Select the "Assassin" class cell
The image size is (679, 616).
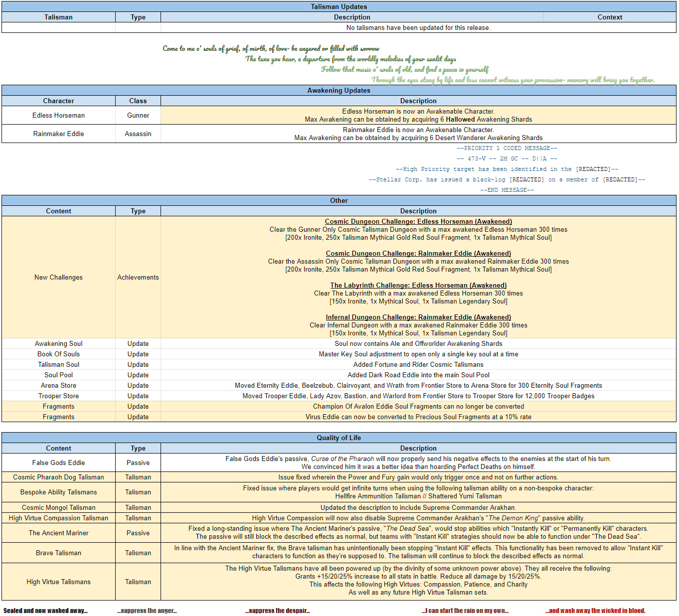click(138, 134)
